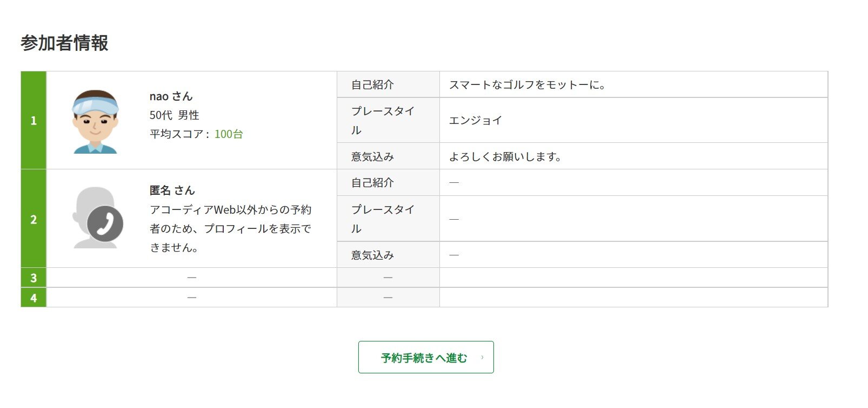Select the empty slot number 3 cell
The image size is (868, 408).
pos(34,278)
